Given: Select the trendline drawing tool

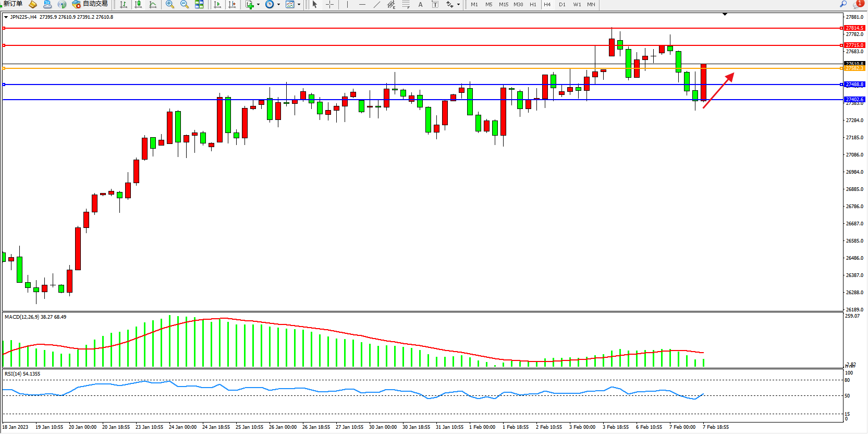Looking at the screenshot, I should pyautogui.click(x=376, y=4).
